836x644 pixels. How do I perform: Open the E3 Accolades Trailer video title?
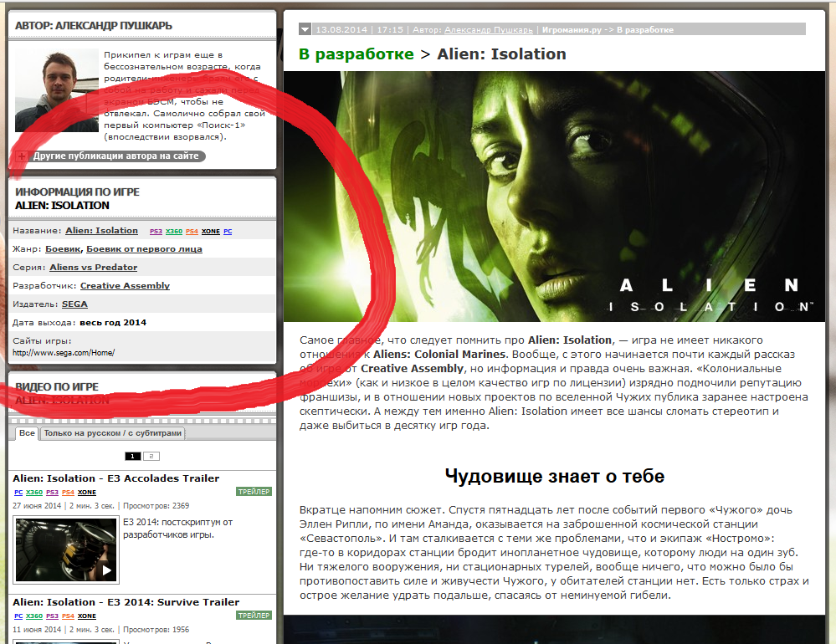pyautogui.click(x=115, y=478)
